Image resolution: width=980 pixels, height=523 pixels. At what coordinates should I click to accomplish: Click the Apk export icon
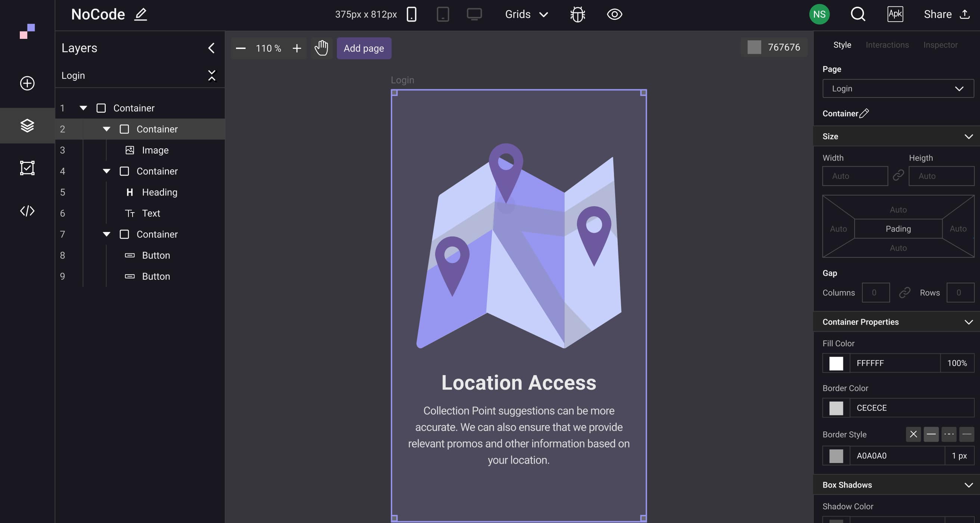point(895,15)
